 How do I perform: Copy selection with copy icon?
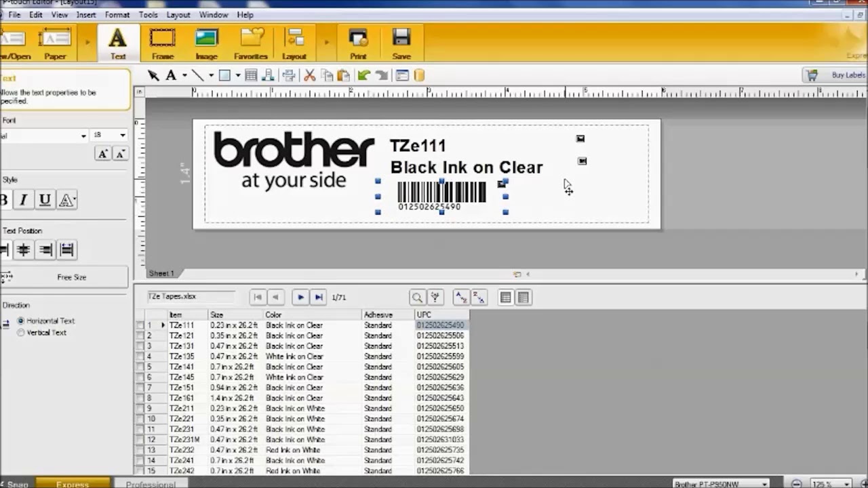click(327, 75)
